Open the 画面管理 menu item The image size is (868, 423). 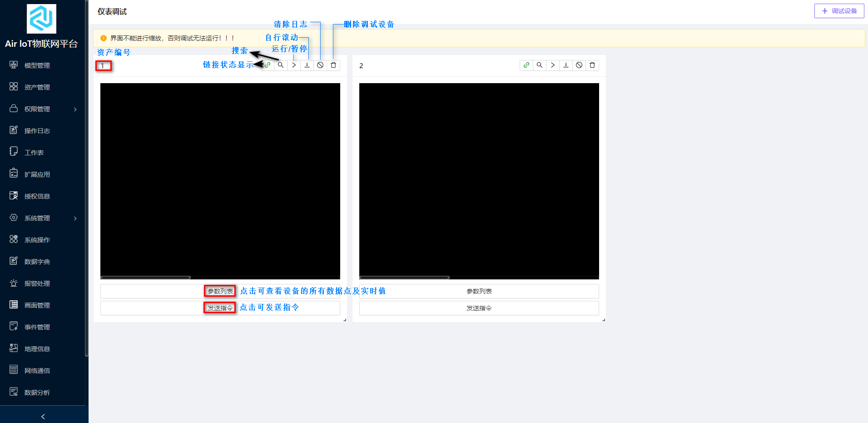click(x=37, y=305)
